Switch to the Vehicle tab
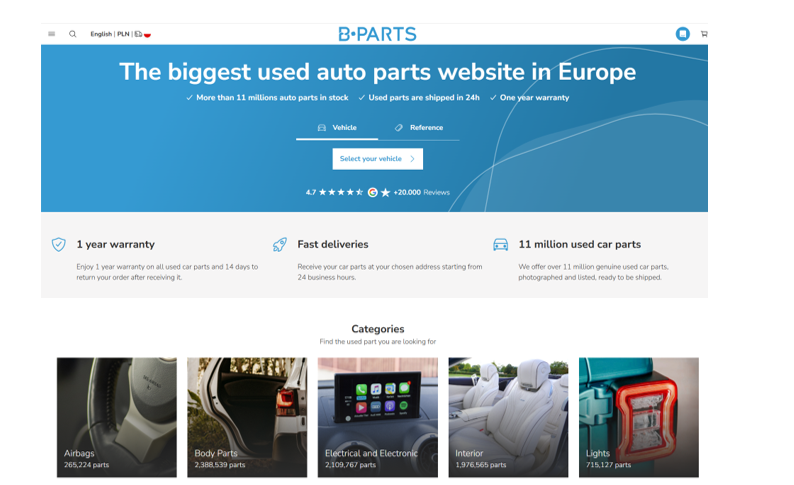Image resolution: width=794 pixels, height=485 pixels. pos(337,128)
